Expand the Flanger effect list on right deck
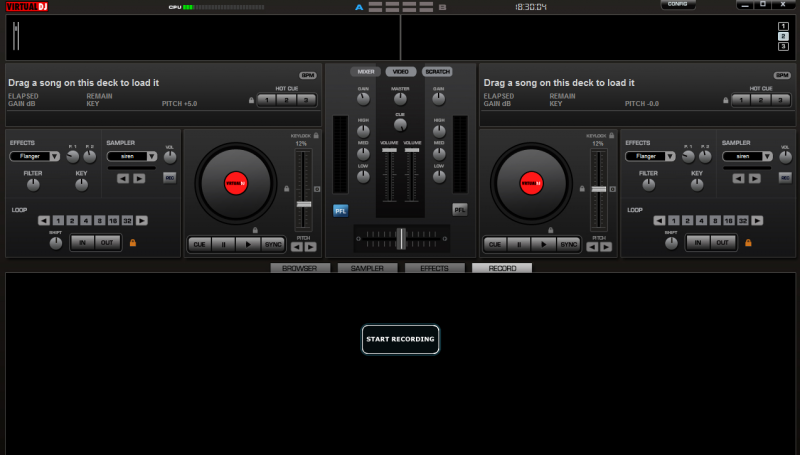This screenshot has width=800, height=455. click(x=671, y=156)
